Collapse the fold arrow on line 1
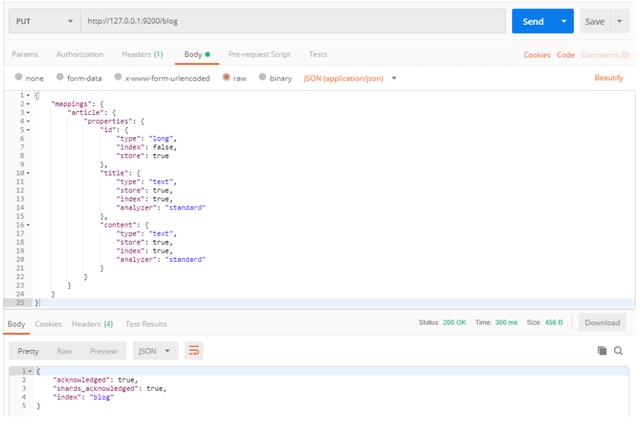 coord(28,96)
